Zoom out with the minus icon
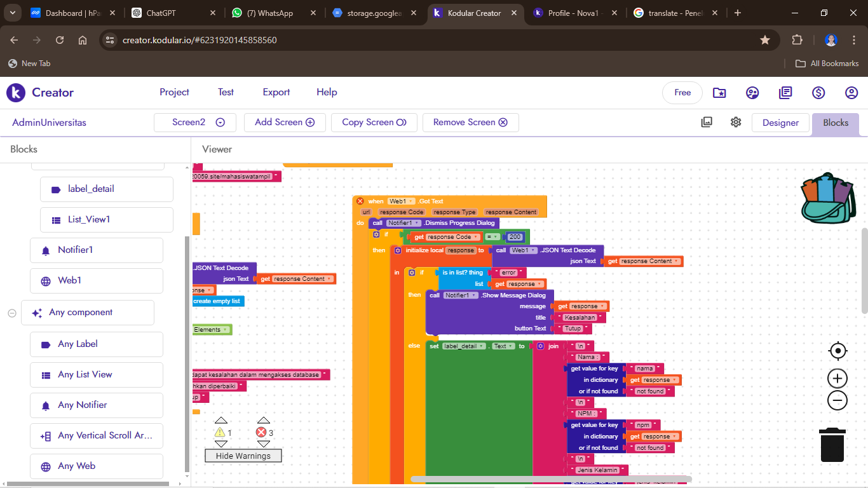868x488 pixels. click(837, 400)
